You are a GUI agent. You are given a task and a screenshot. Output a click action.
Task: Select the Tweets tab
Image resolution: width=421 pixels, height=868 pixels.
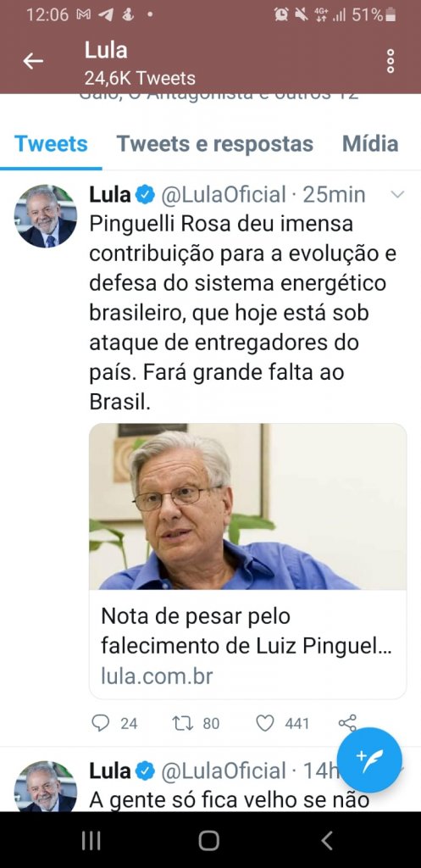[x=51, y=144]
